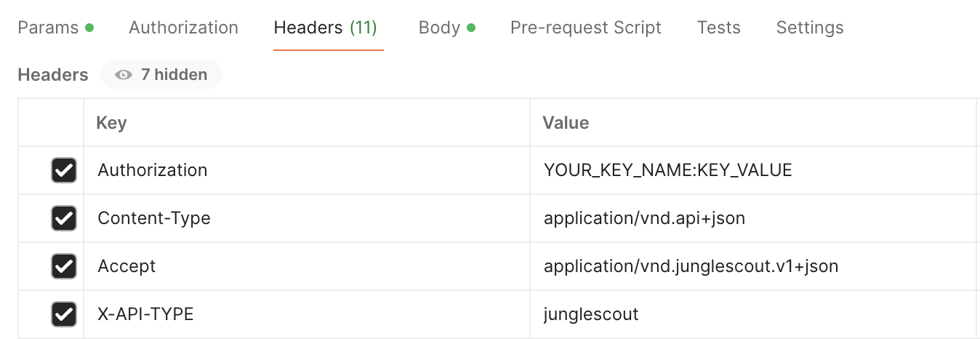Show the 7 hidden headers
This screenshot has height=339, width=980.
tap(161, 74)
